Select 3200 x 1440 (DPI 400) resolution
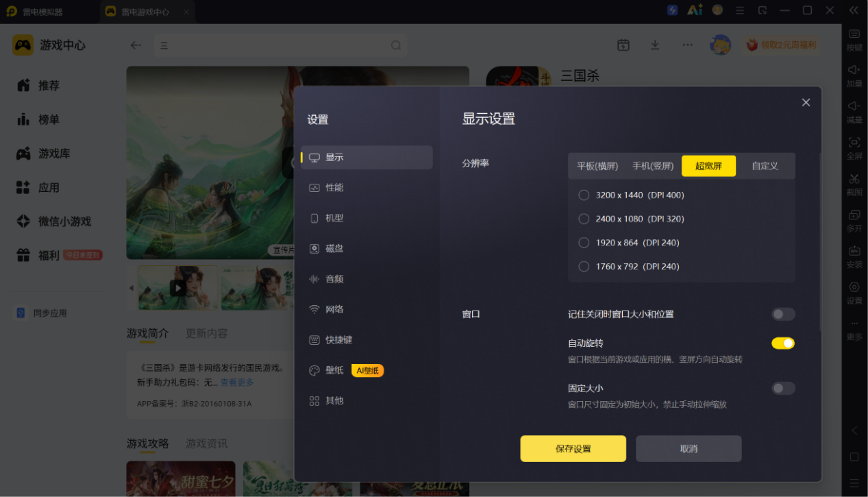Viewport: 868px width, 497px height. pos(632,195)
